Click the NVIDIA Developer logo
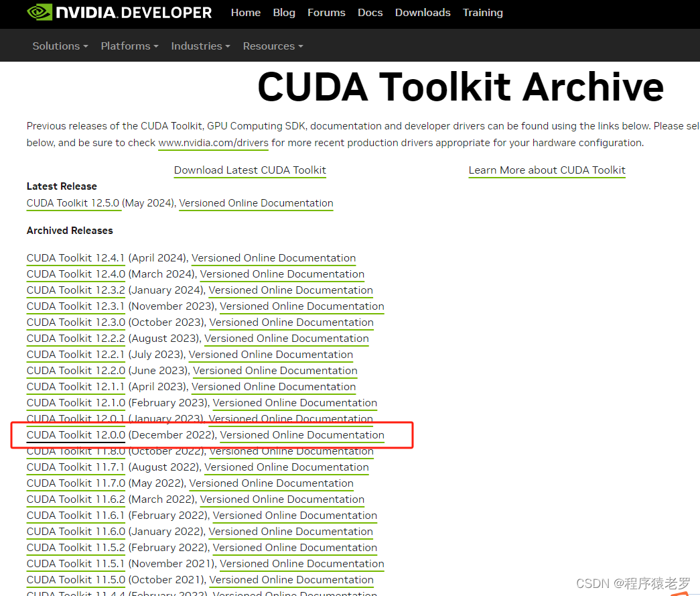Screen dimensions: 700x596 click(x=119, y=13)
